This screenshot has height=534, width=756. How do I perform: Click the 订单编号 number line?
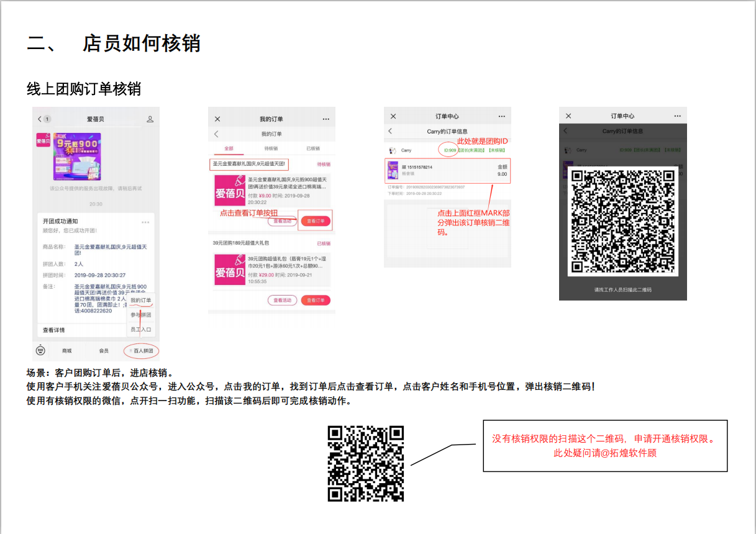click(x=427, y=187)
